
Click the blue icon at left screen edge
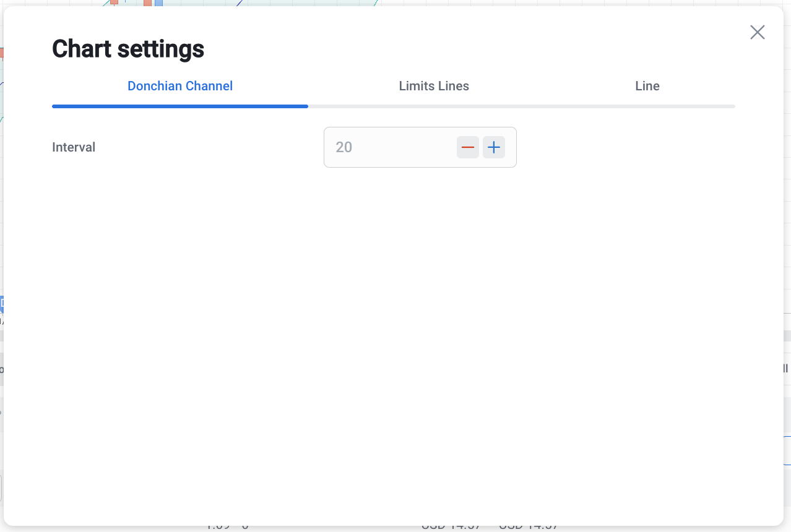(1, 303)
